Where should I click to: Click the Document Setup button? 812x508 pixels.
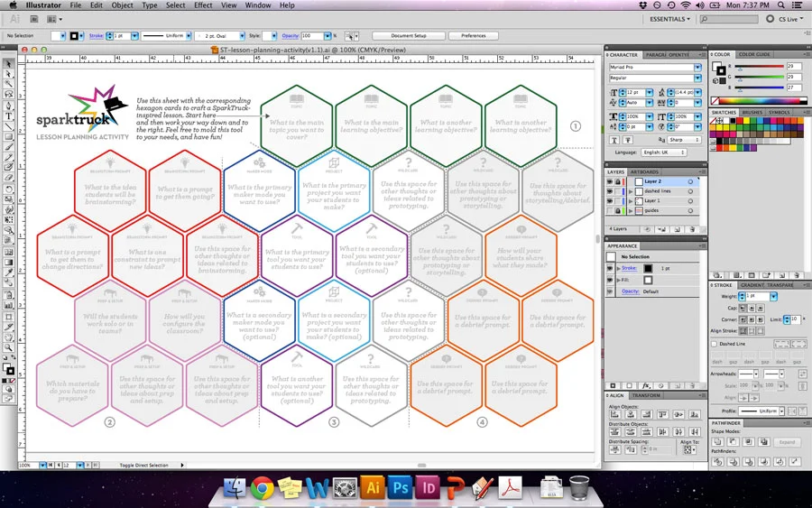409,36
